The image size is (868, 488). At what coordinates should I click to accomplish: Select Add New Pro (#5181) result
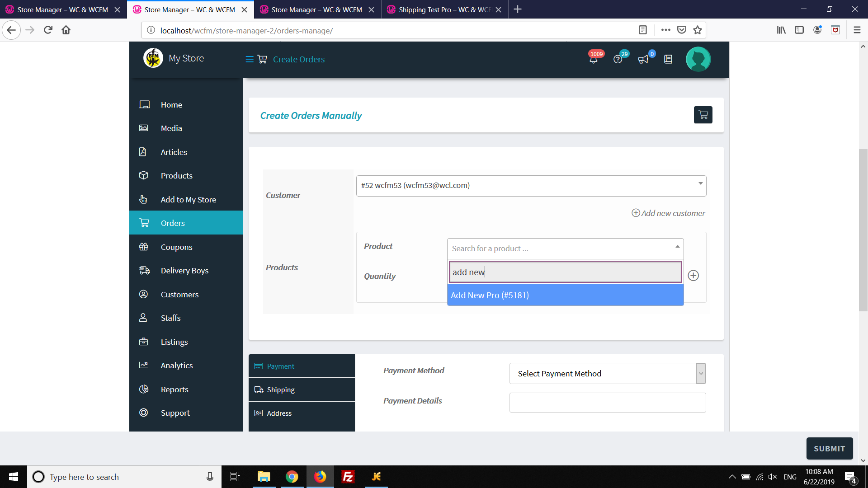pos(565,295)
